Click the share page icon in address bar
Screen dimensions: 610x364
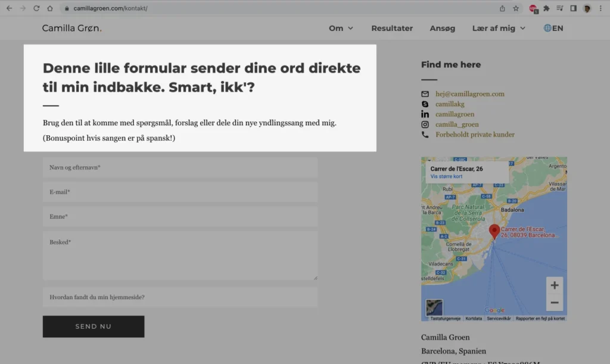(x=502, y=8)
